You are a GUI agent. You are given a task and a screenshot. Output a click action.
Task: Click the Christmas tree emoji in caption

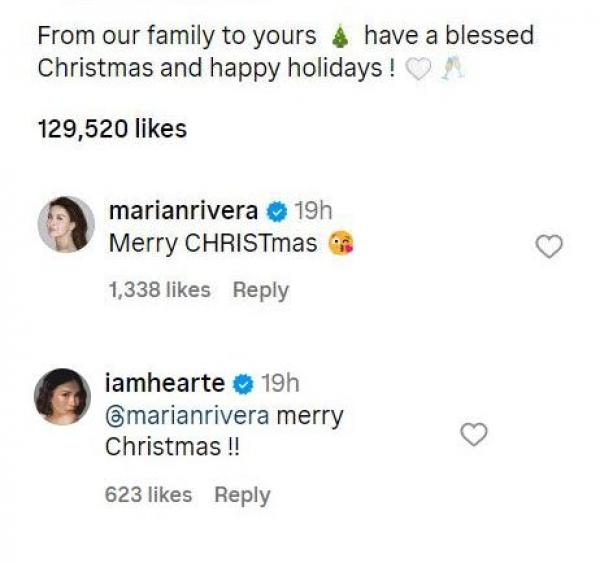point(339,37)
